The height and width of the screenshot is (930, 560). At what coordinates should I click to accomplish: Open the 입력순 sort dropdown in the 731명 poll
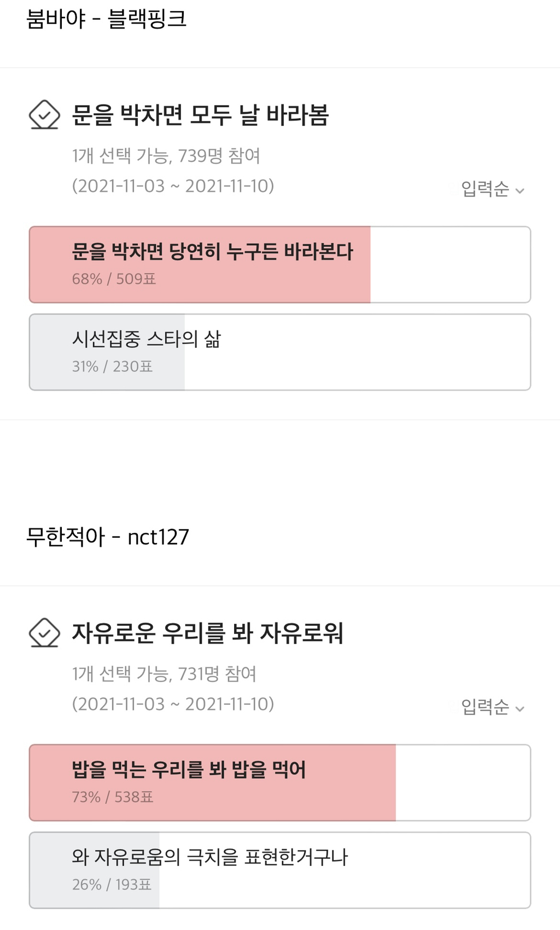point(492,707)
